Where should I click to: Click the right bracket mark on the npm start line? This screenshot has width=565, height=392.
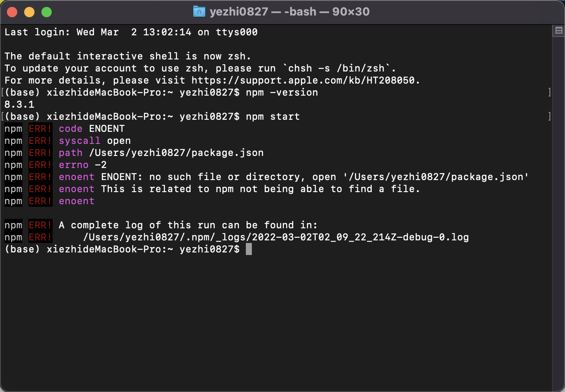549,116
